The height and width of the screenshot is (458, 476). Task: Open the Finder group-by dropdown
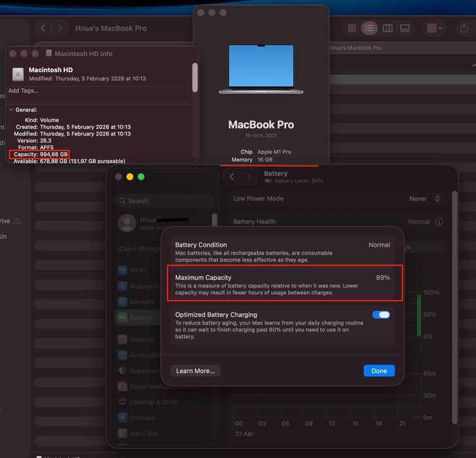434,28
